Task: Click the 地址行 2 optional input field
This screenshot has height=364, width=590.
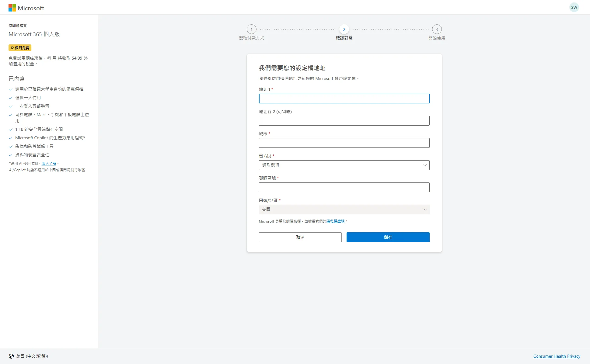Action: (x=344, y=121)
